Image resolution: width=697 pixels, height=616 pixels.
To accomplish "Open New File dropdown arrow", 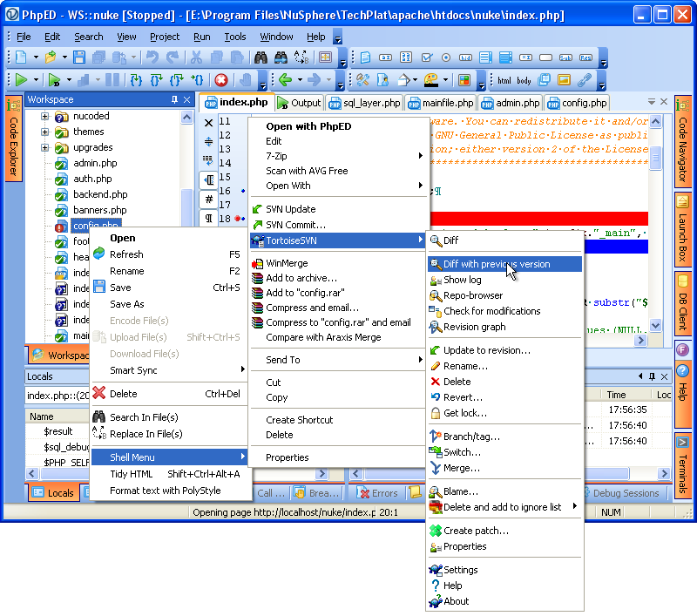I will 36,58.
